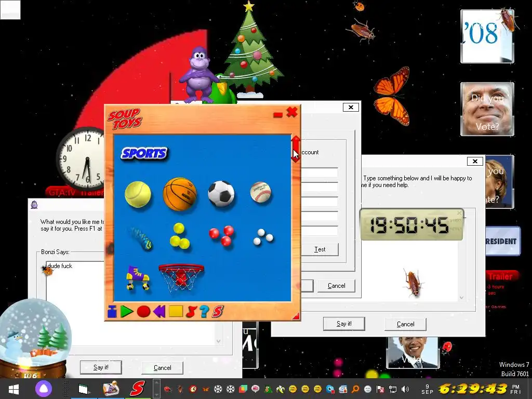This screenshot has height=399, width=532.
Task: Click the Obama Vote gadget
Action: 413,353
